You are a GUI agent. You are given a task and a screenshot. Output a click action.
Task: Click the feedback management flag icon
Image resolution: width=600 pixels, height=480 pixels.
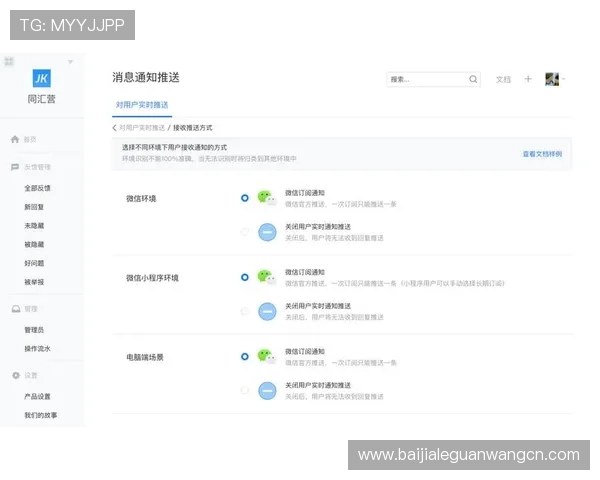[15, 167]
